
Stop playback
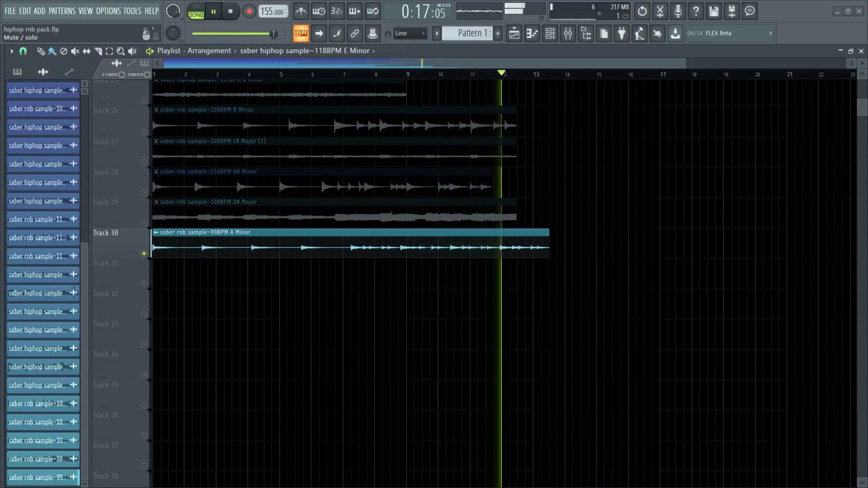point(231,12)
